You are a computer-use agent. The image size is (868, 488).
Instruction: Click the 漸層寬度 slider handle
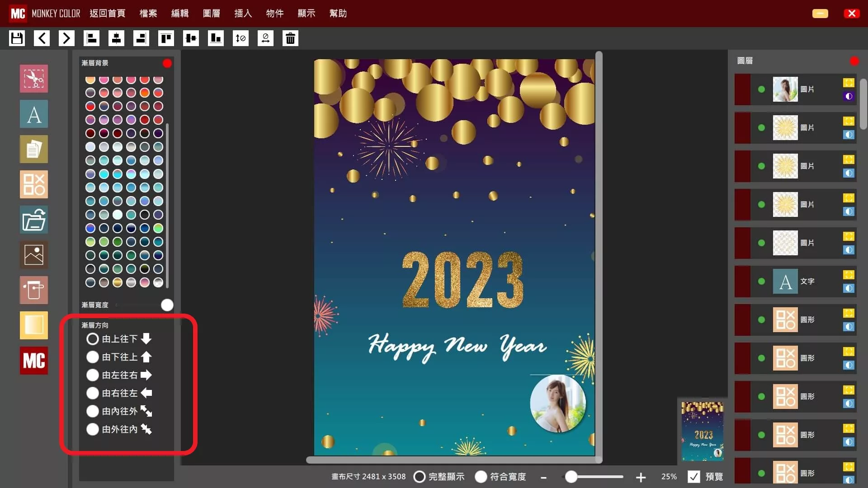point(167,305)
